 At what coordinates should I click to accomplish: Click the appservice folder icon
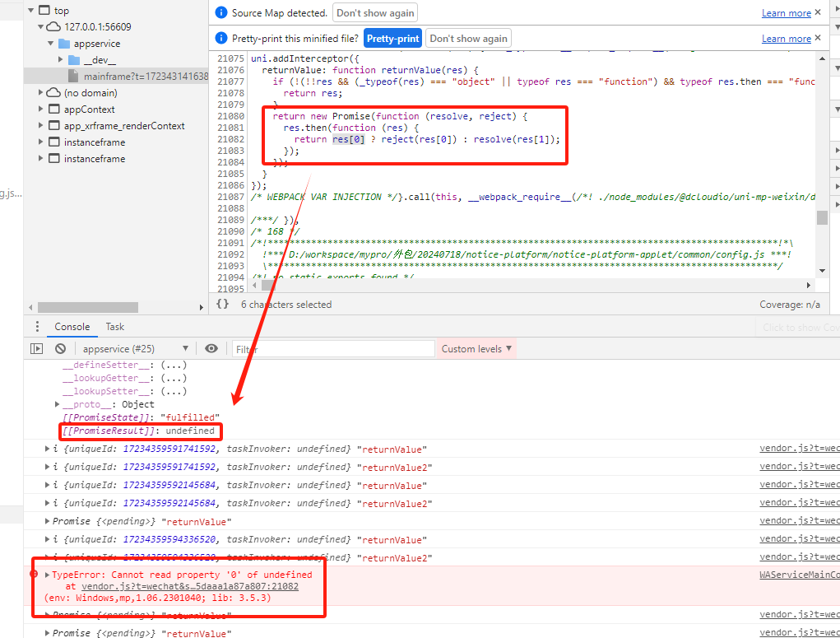coord(63,44)
